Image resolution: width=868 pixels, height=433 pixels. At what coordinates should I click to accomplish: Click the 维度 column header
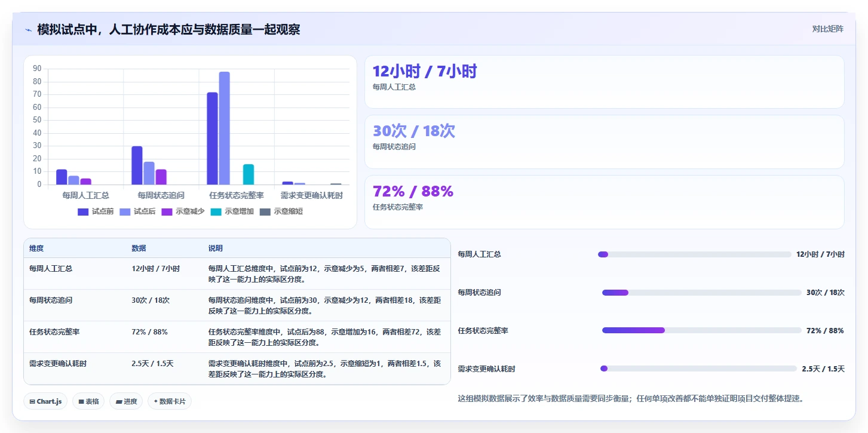[36, 248]
